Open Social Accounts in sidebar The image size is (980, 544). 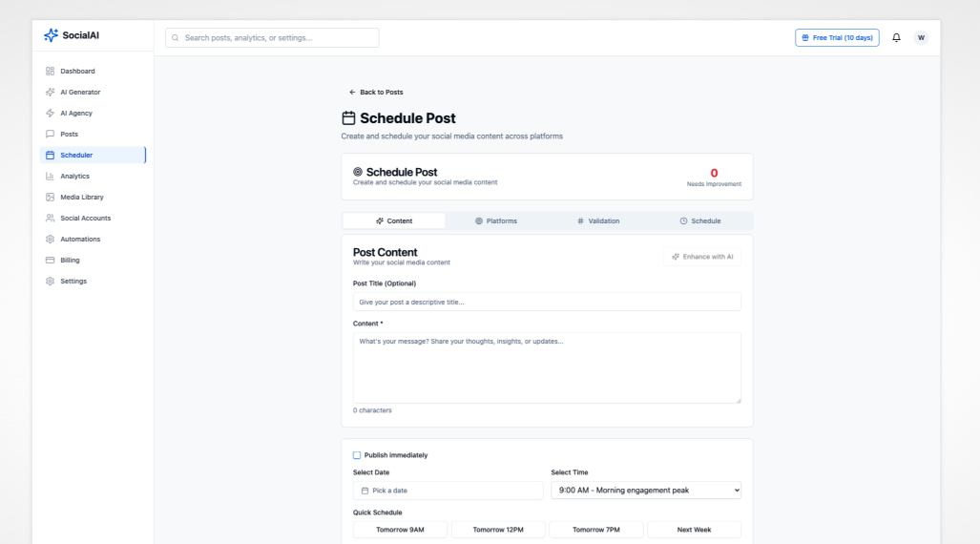point(85,219)
